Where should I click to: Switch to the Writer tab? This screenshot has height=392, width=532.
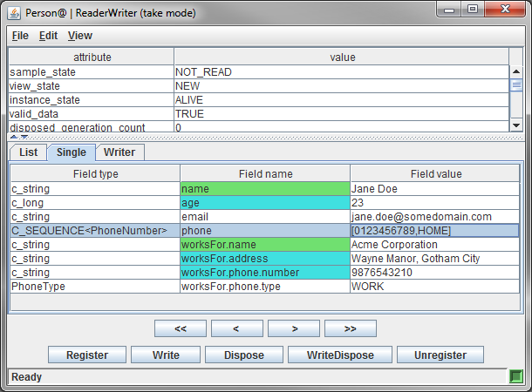[119, 152]
